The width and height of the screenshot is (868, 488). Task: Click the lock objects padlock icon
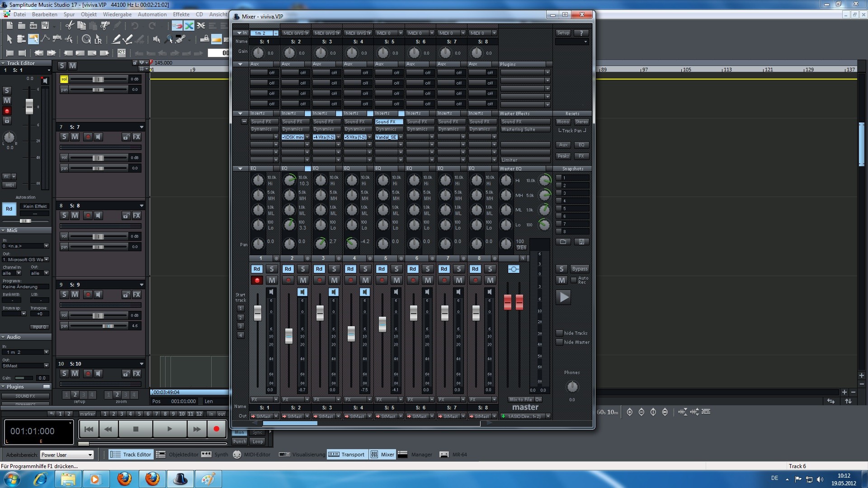(205, 39)
